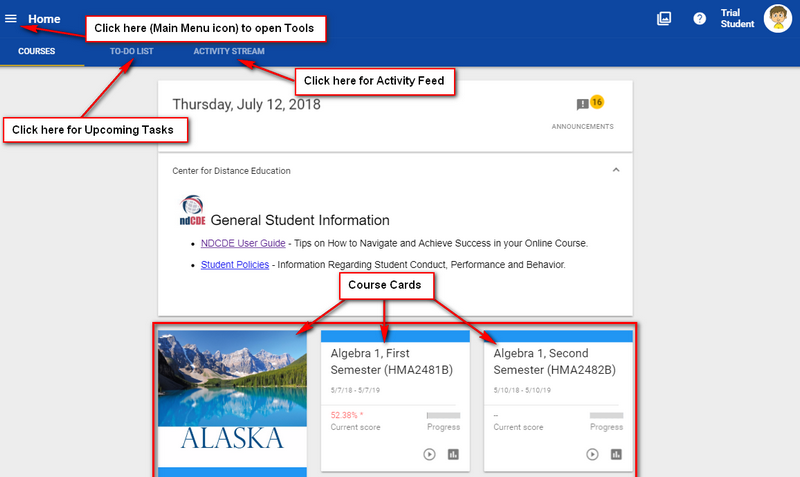The image size is (800, 477).
Task: Switch to the Courses tab
Action: pyautogui.click(x=37, y=50)
